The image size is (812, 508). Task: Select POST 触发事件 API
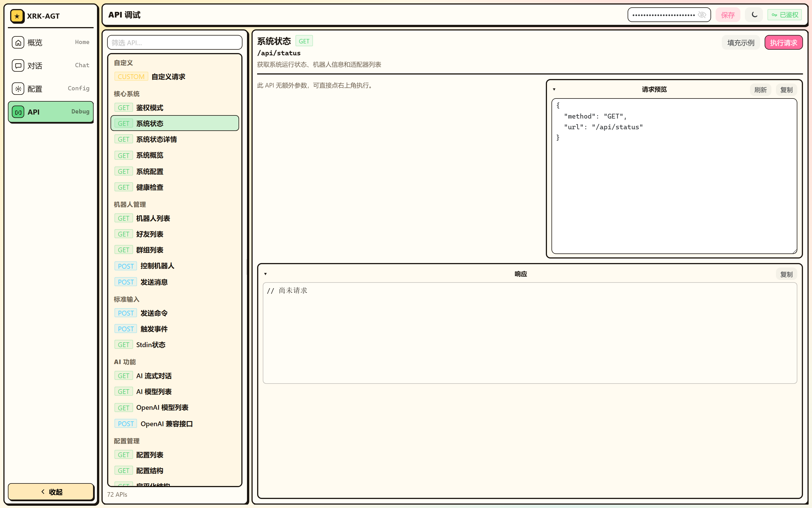175,329
